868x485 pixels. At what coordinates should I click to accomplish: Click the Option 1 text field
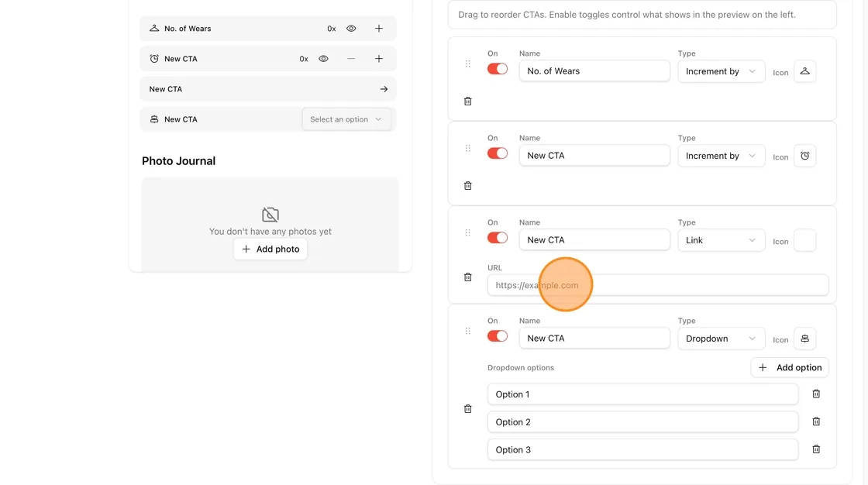[x=642, y=394]
